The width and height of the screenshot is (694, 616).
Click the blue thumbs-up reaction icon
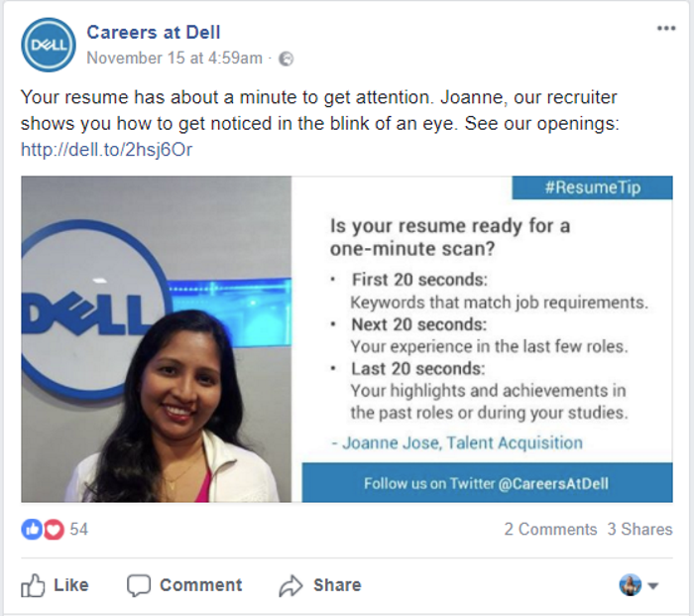click(32, 529)
